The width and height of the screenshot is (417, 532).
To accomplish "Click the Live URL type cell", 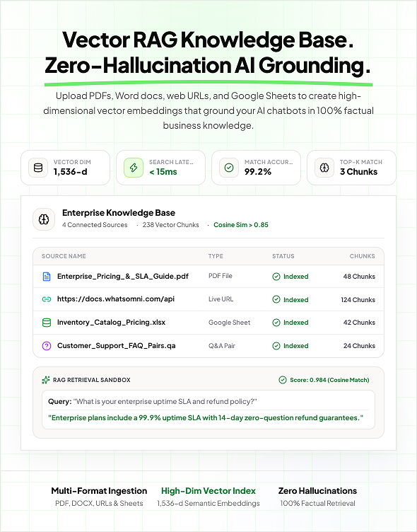I will click(221, 299).
